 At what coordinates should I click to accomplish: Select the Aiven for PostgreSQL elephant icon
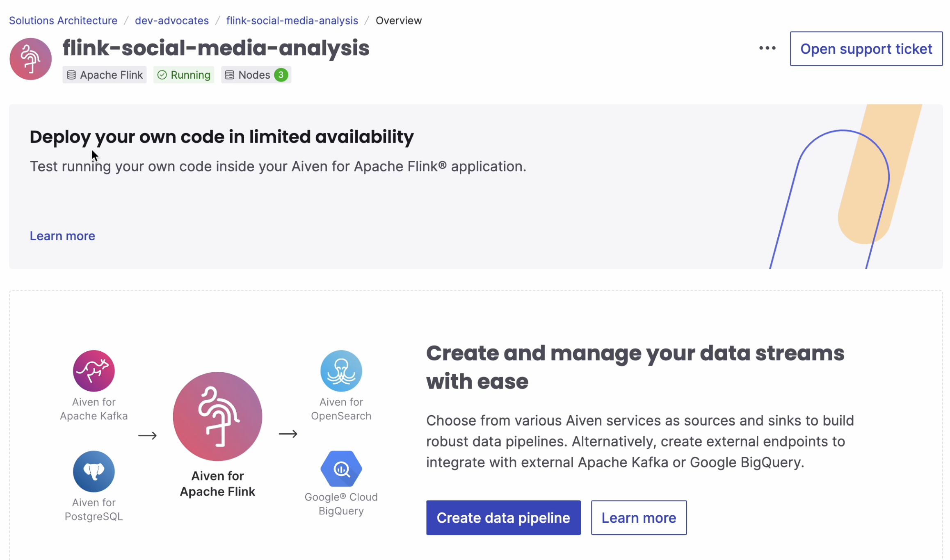[x=93, y=471]
